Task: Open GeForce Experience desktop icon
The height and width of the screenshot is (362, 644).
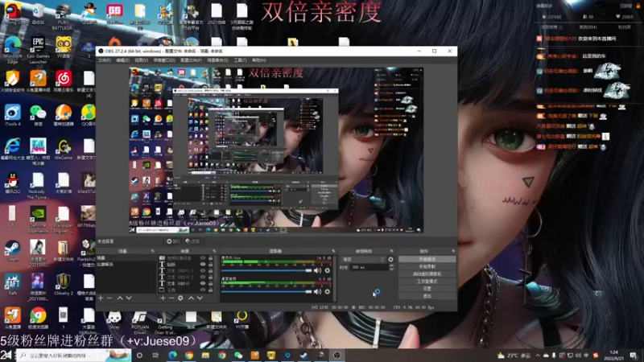Action: tap(38, 220)
